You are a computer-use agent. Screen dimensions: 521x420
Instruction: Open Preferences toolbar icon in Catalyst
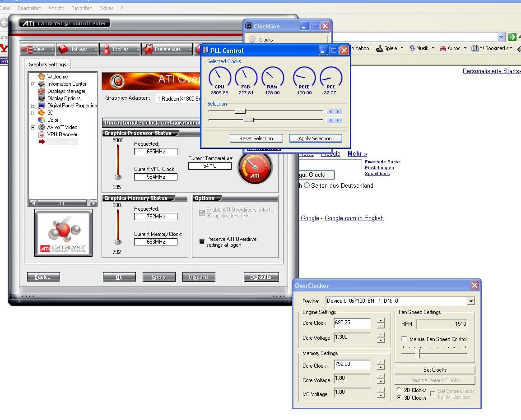tap(148, 49)
